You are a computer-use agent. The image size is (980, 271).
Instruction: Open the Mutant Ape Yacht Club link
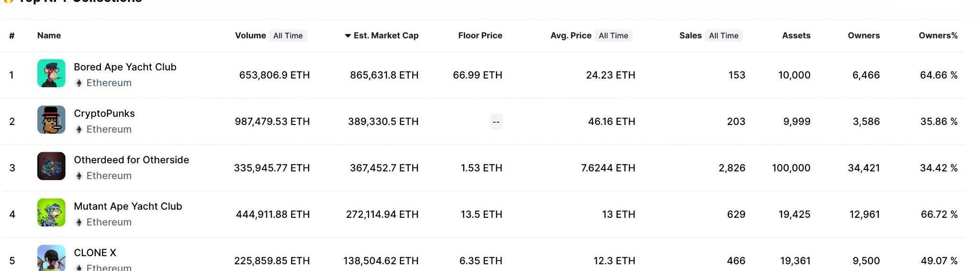pyautogui.click(x=128, y=206)
